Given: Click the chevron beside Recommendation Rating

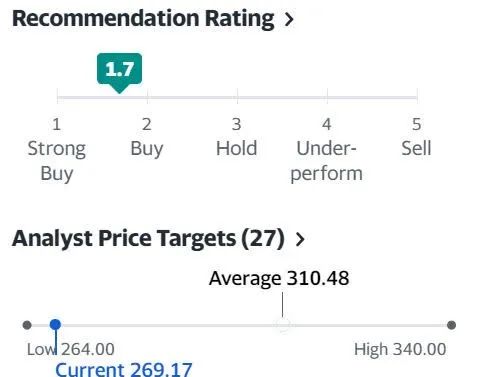Looking at the screenshot, I should [289, 19].
